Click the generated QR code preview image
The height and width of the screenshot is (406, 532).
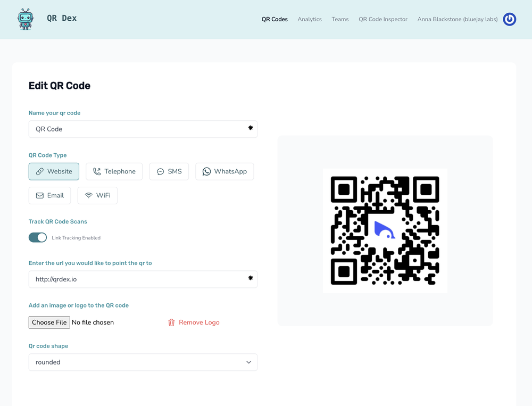[385, 230]
